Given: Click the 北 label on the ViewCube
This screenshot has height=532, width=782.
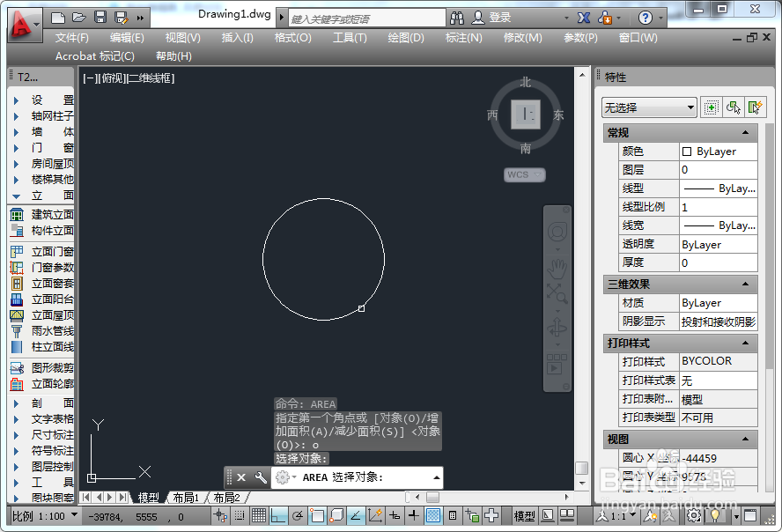Looking at the screenshot, I should point(525,82).
